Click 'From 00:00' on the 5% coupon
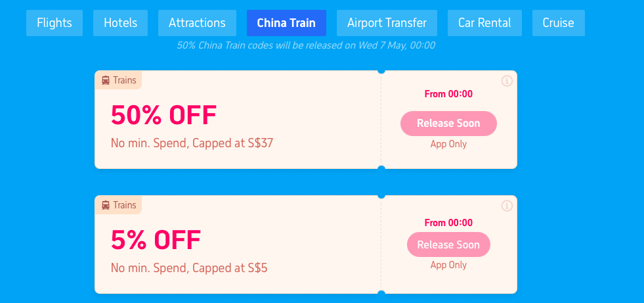 [x=448, y=223]
